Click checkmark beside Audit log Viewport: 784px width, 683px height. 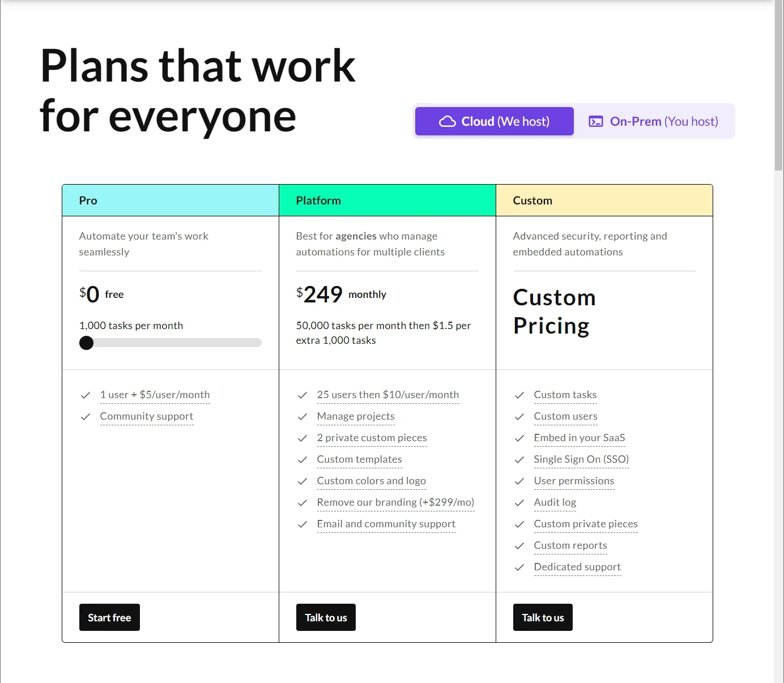click(519, 503)
